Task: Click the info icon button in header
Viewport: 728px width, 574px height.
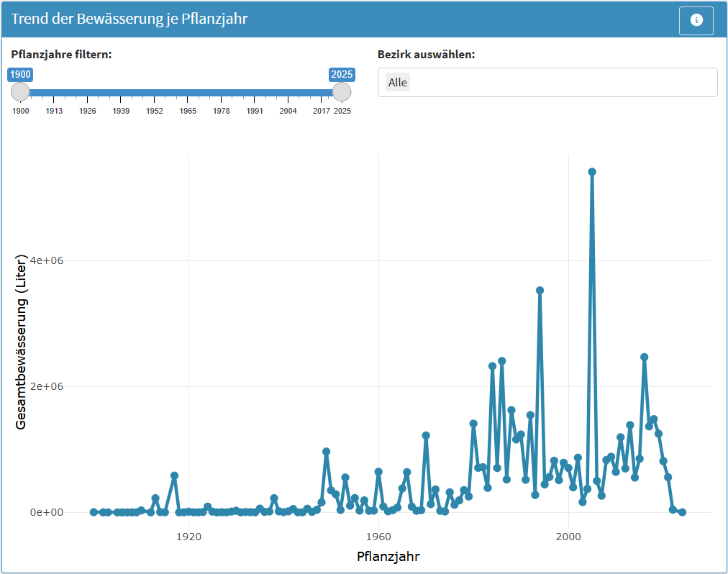Action: [696, 20]
